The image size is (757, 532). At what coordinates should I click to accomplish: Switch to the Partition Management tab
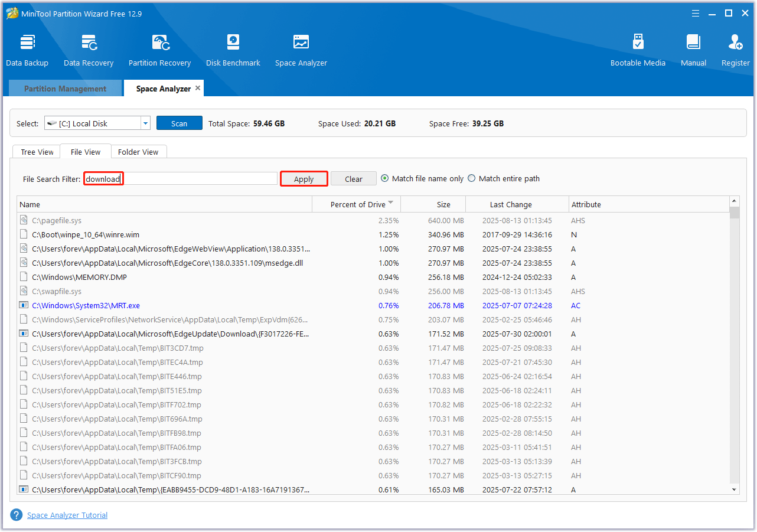(x=65, y=89)
